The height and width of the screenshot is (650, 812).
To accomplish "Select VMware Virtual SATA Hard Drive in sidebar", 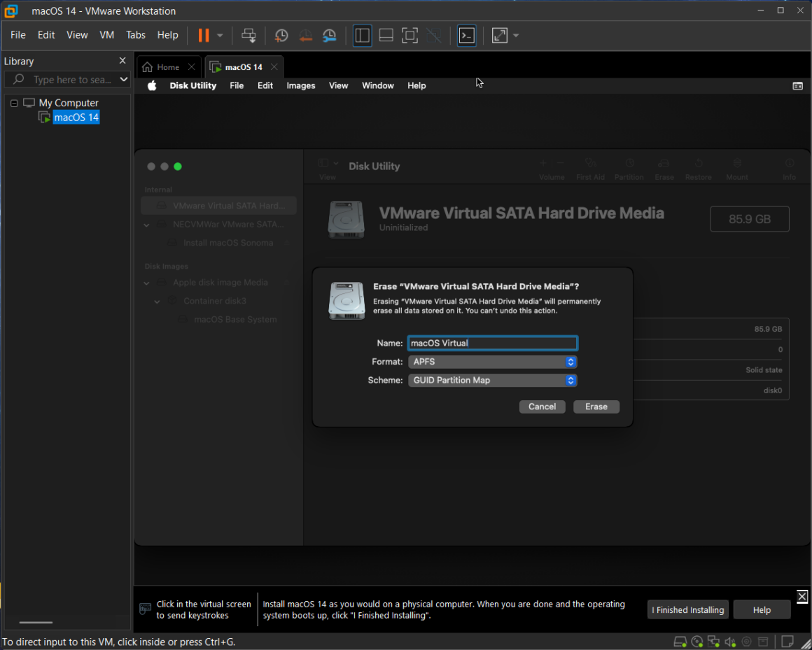I will tap(218, 206).
